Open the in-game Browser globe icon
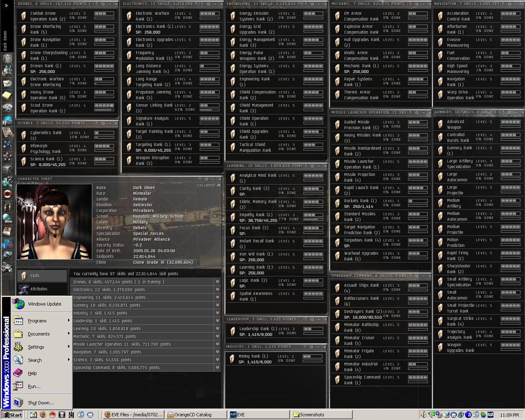 click(x=7, y=218)
